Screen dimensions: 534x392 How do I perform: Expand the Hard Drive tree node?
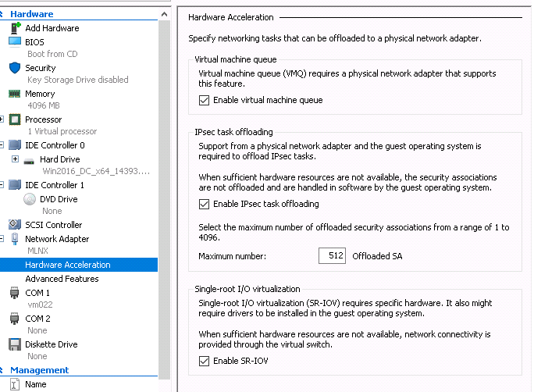coord(16,159)
